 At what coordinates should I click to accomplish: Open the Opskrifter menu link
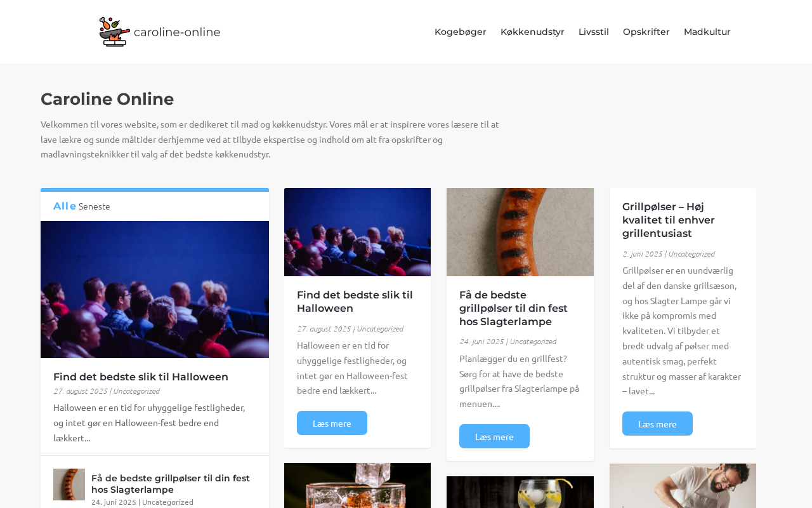click(x=646, y=32)
